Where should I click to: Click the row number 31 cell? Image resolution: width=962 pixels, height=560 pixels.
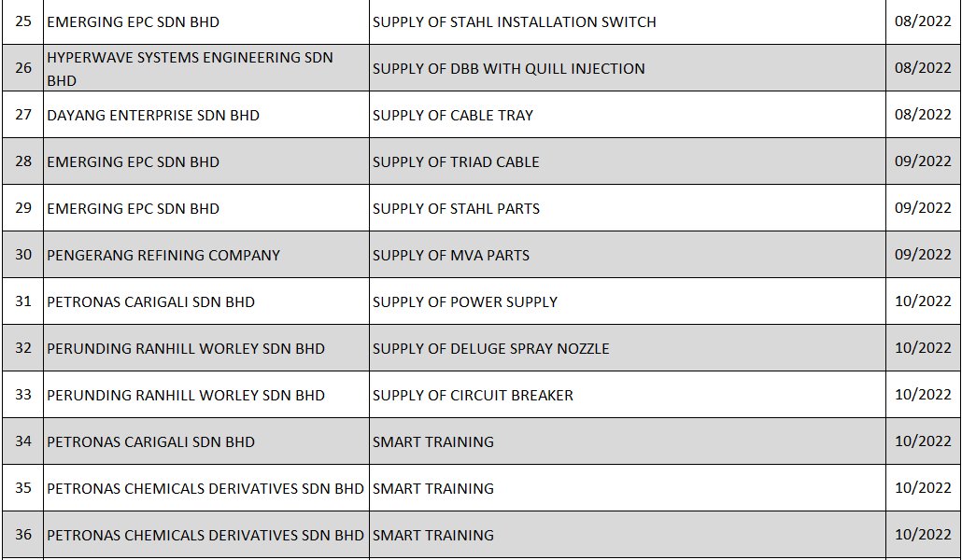23,301
